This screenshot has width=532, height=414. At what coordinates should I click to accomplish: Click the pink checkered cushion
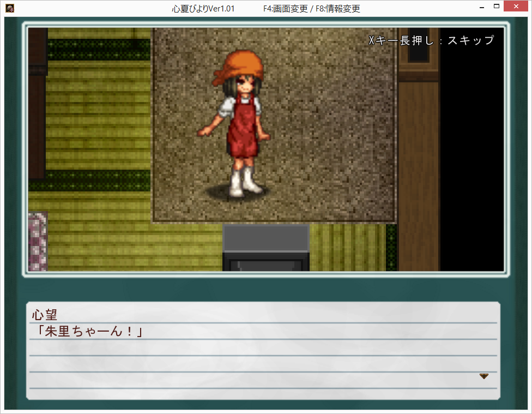[38, 242]
